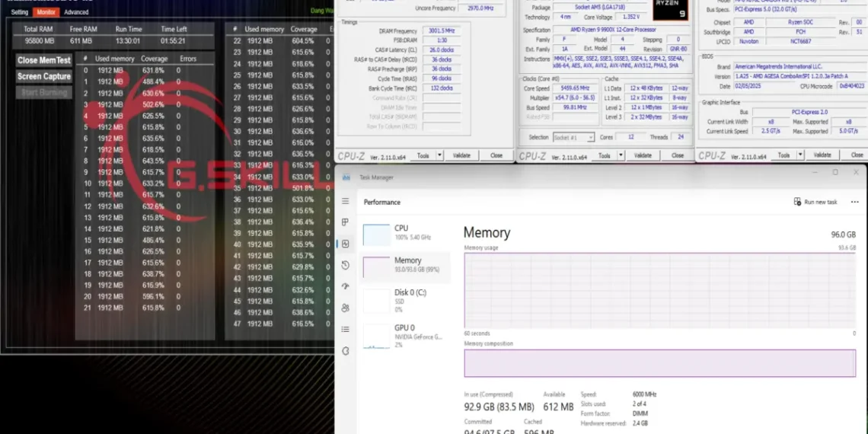Open the Task Manager hamburger navigation menu
The image size is (868, 434).
point(346,201)
